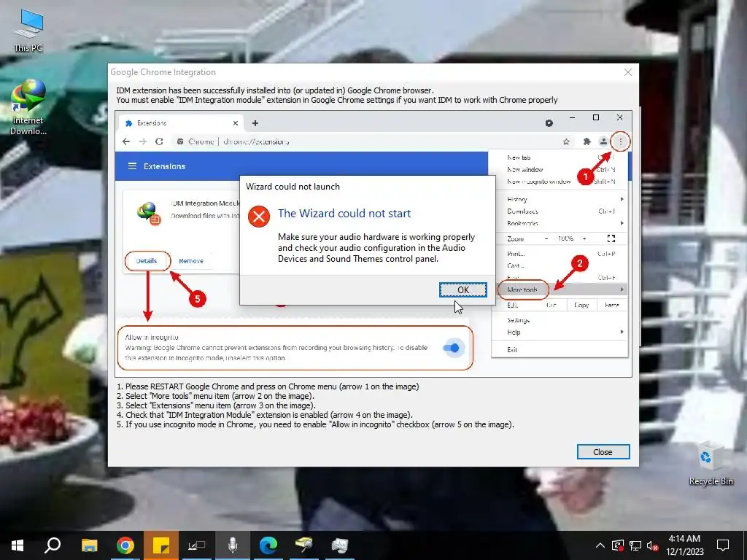Click the fullscreen icon beside Zoom in illustration
747x560 pixels.
pyautogui.click(x=611, y=238)
